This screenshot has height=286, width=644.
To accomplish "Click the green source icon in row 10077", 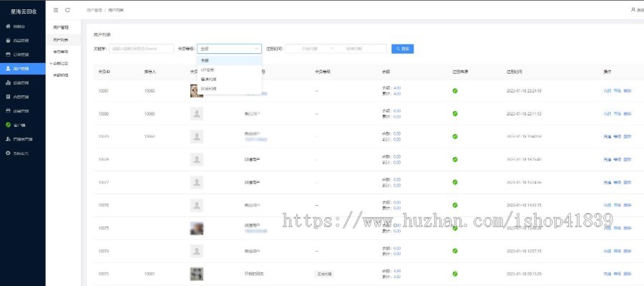I will (454, 182).
